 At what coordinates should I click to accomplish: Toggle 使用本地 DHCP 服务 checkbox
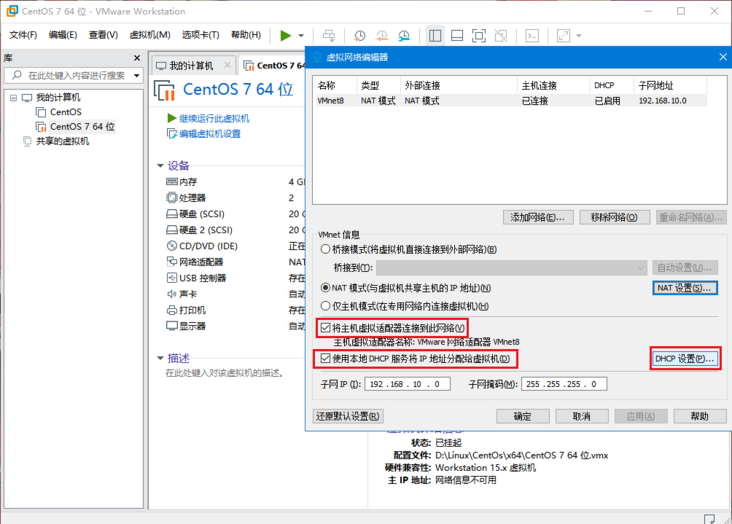pyautogui.click(x=325, y=359)
